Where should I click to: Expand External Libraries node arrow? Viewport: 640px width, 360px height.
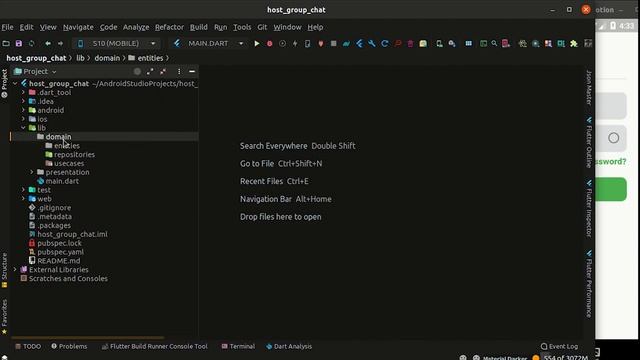(x=15, y=269)
